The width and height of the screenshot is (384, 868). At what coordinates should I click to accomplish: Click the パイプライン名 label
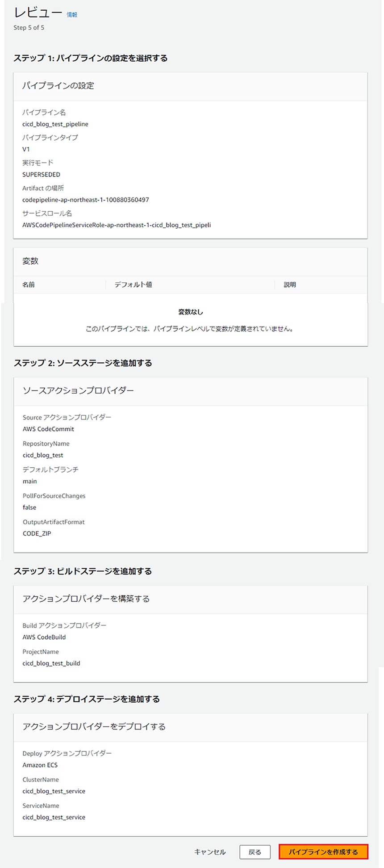[44, 113]
